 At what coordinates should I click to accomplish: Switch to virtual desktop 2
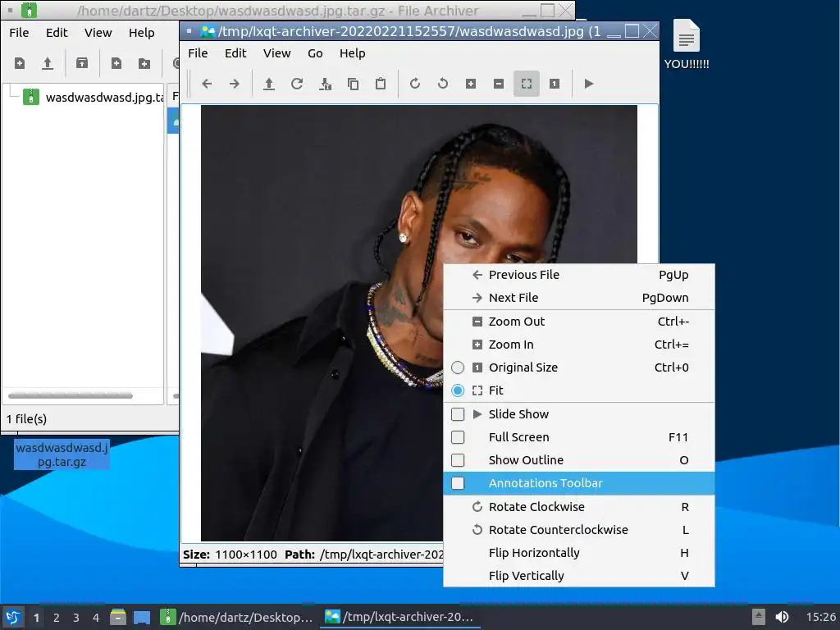(x=57, y=618)
